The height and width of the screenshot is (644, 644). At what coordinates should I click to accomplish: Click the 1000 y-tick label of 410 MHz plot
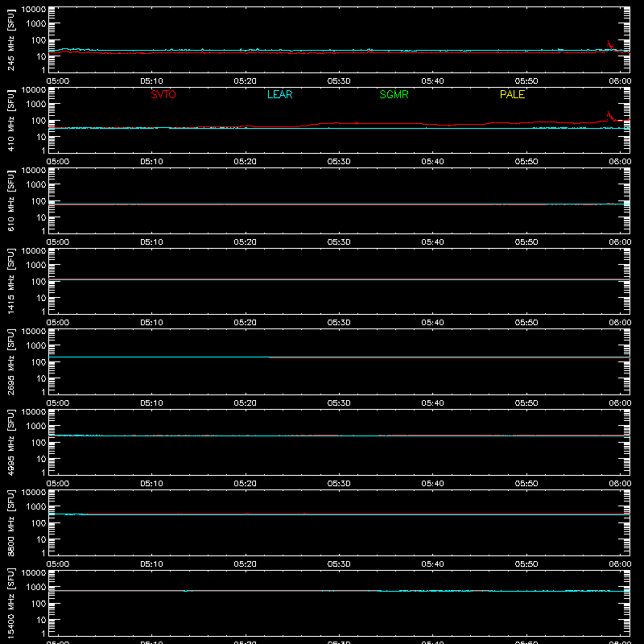pyautogui.click(x=36, y=104)
